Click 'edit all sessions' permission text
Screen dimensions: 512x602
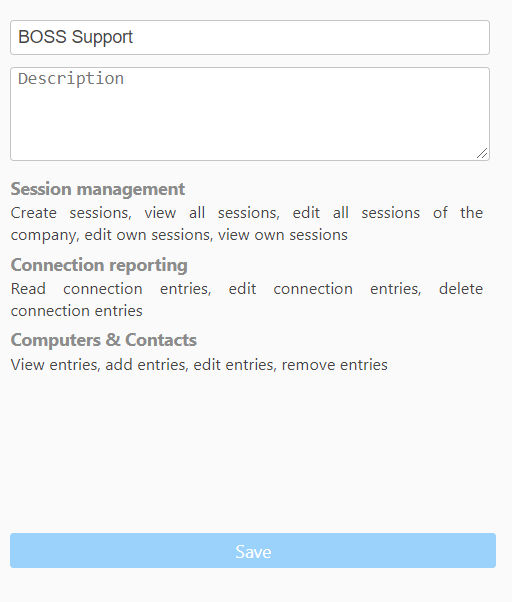(356, 213)
